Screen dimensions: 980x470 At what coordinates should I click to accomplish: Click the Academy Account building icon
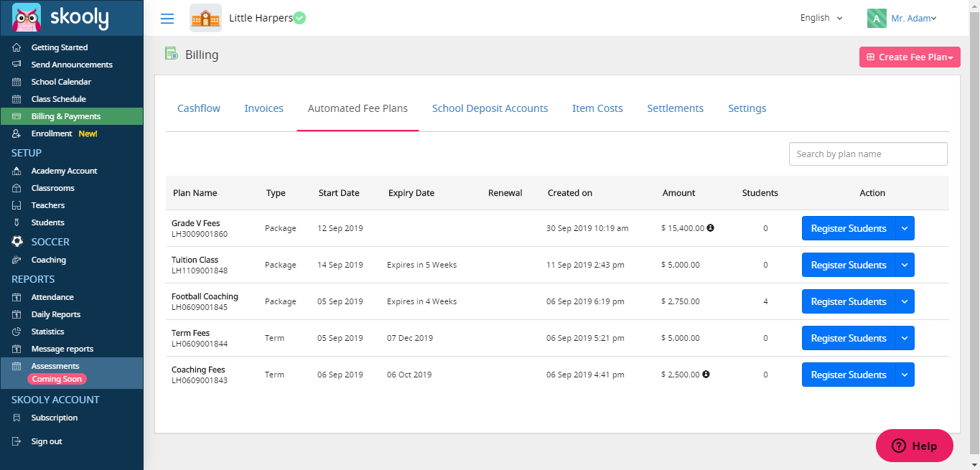[17, 171]
